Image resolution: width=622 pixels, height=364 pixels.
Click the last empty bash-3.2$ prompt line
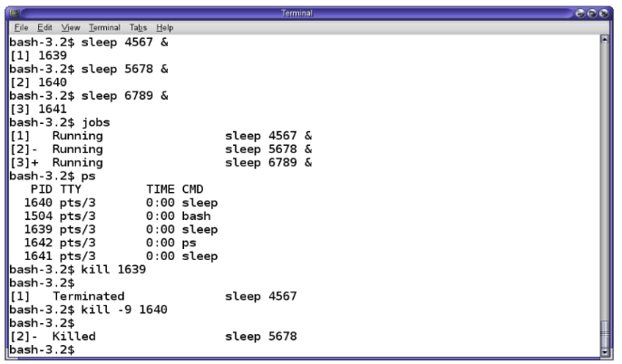[42, 350]
